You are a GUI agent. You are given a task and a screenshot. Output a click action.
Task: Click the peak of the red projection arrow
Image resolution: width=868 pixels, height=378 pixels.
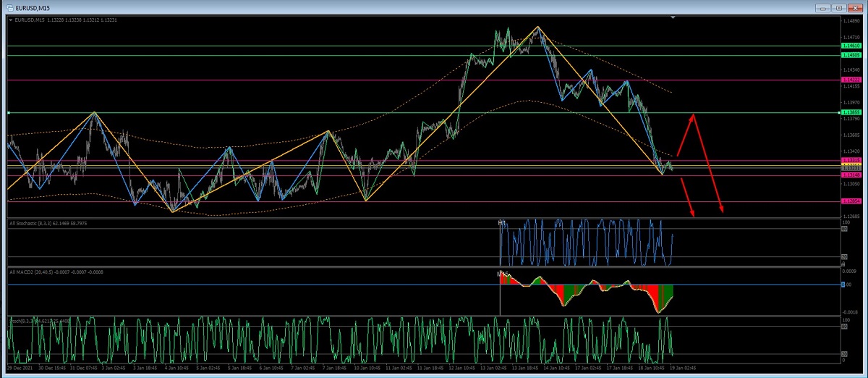[x=694, y=115]
